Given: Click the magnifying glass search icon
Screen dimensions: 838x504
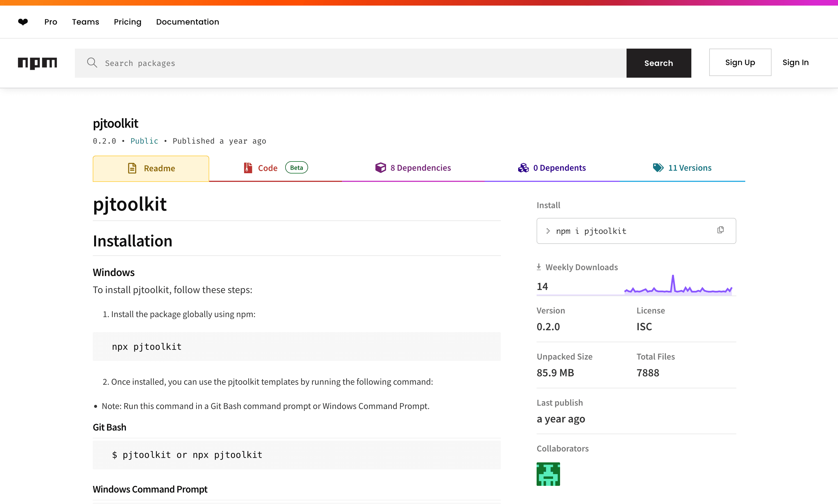Looking at the screenshot, I should point(92,63).
